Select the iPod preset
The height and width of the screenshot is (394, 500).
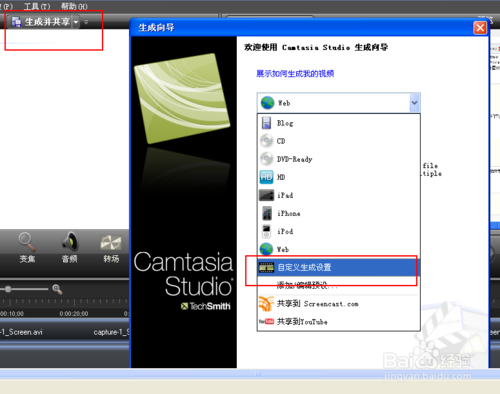pos(338,231)
